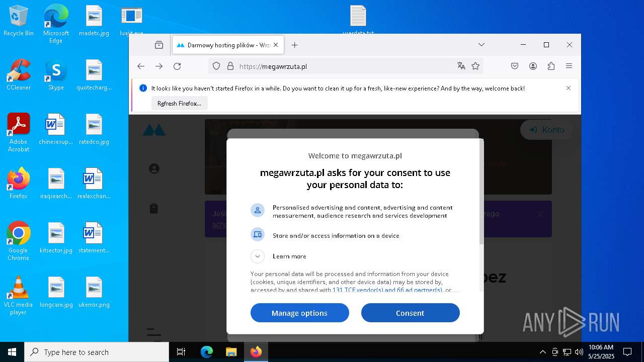Click the site padlock icon
This screenshot has height=362, width=644.
pos(230,66)
